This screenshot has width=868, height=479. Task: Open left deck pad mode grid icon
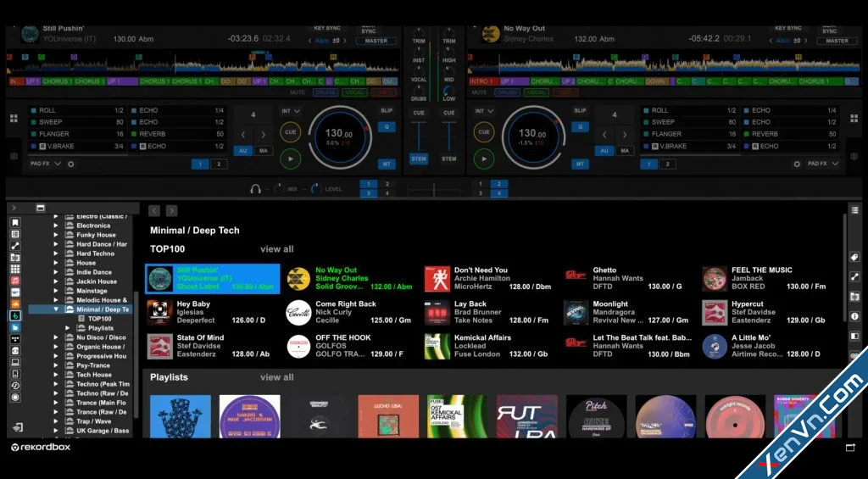[x=14, y=119]
